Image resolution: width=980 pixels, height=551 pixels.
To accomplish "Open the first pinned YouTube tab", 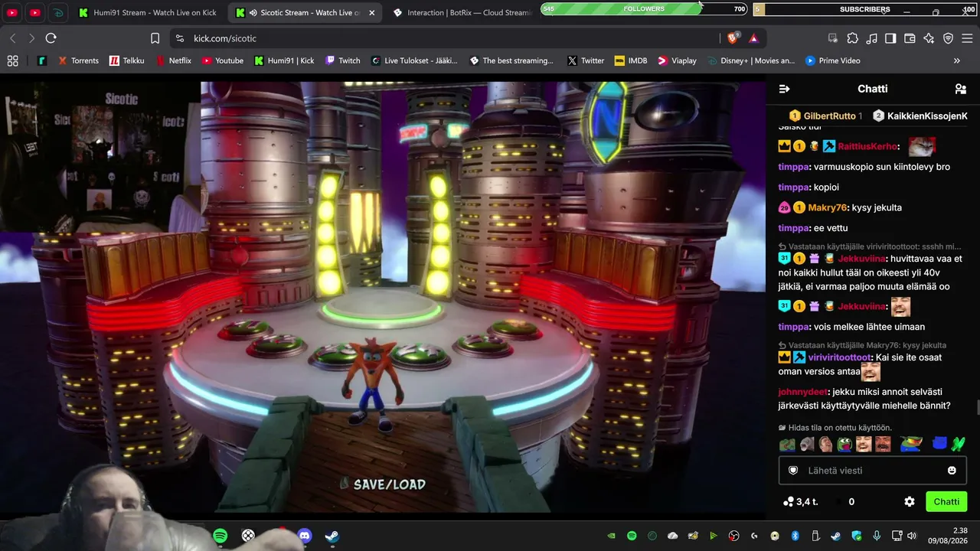I will 12,13.
